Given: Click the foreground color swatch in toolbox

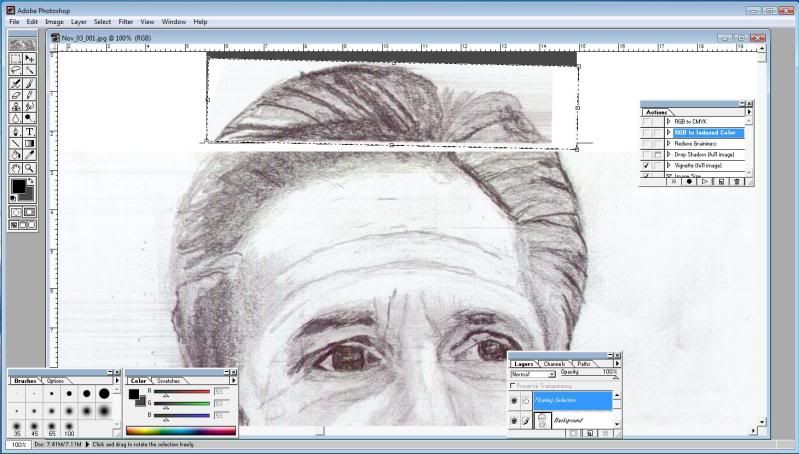Looking at the screenshot, I should 18,186.
